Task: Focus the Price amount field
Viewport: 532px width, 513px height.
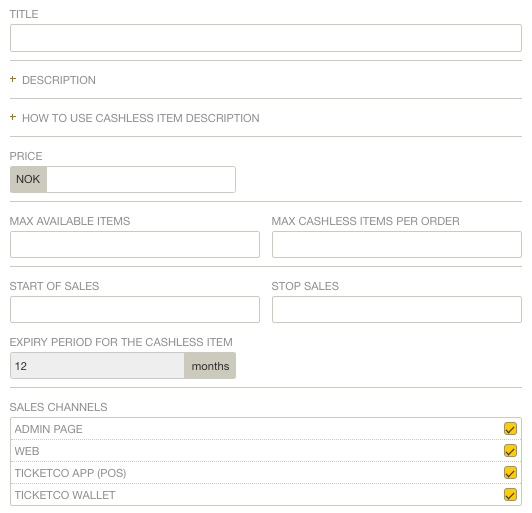Action: [x=141, y=179]
